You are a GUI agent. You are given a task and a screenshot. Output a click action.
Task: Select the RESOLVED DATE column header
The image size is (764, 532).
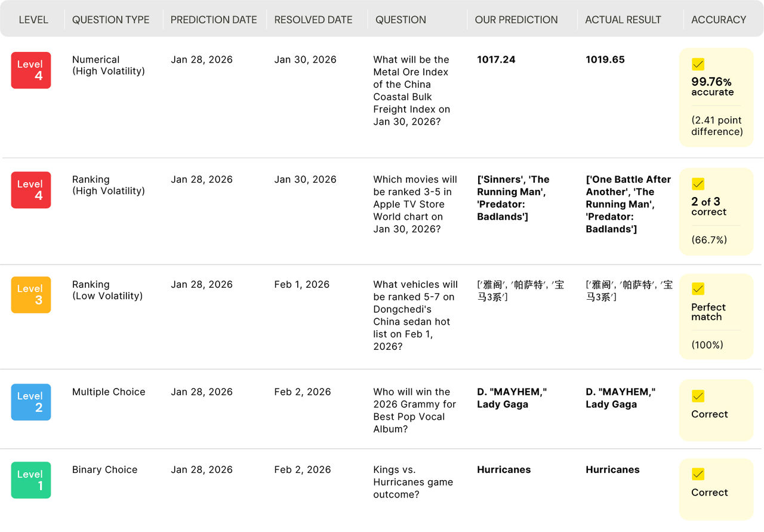tap(313, 20)
